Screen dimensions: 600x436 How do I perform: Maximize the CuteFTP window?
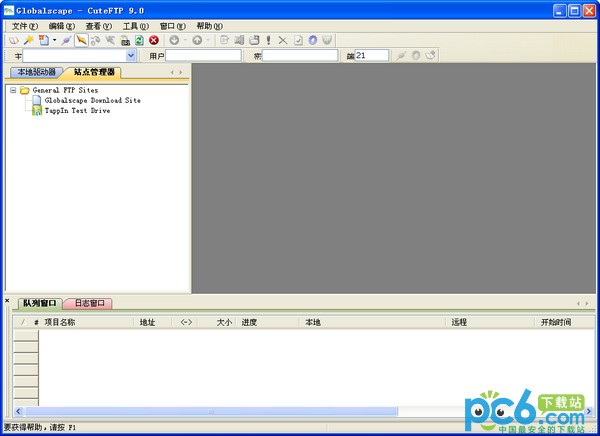point(574,11)
